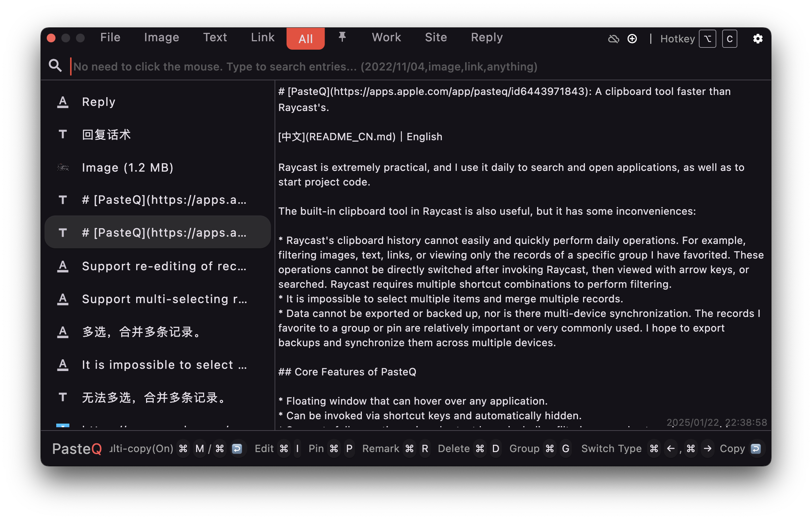The height and width of the screenshot is (520, 812).
Task: Click the image thumbnail icon for Image (1.2 MB)
Action: pyautogui.click(x=63, y=167)
